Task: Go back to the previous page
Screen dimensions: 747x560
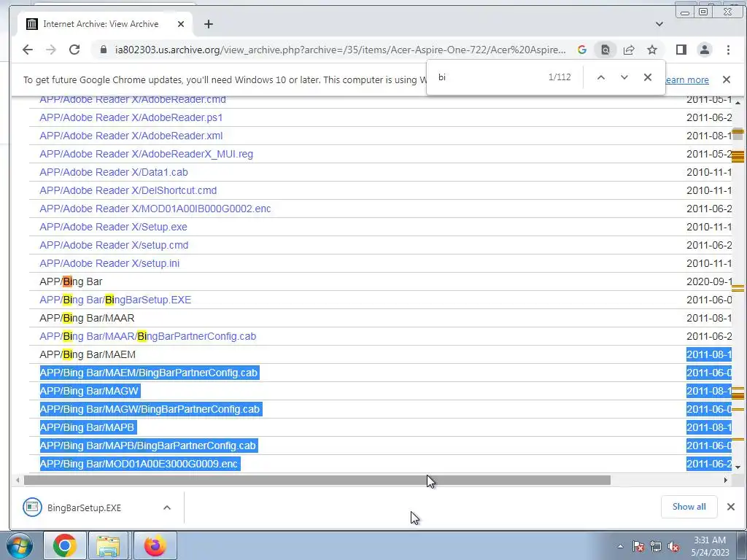Action: [x=28, y=50]
